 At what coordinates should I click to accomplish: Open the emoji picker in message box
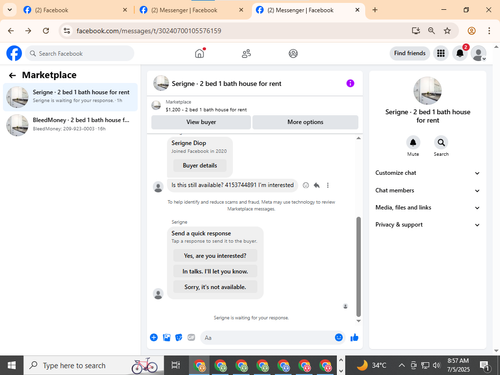pyautogui.click(x=339, y=337)
